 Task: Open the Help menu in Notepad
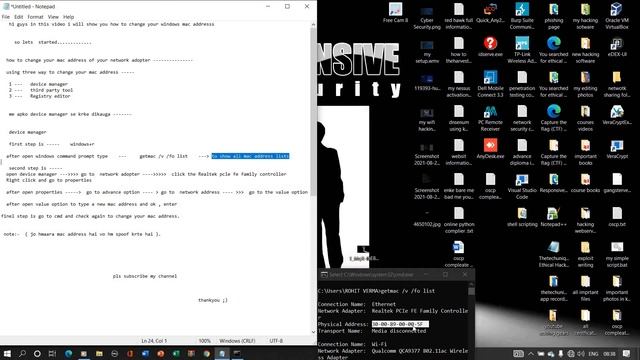pyautogui.click(x=69, y=17)
